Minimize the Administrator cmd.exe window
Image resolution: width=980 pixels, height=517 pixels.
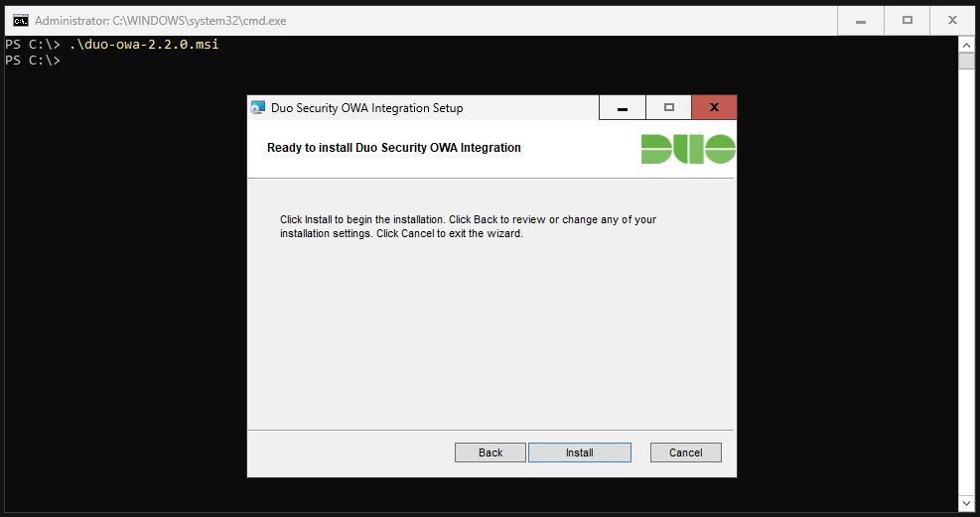[x=861, y=21]
